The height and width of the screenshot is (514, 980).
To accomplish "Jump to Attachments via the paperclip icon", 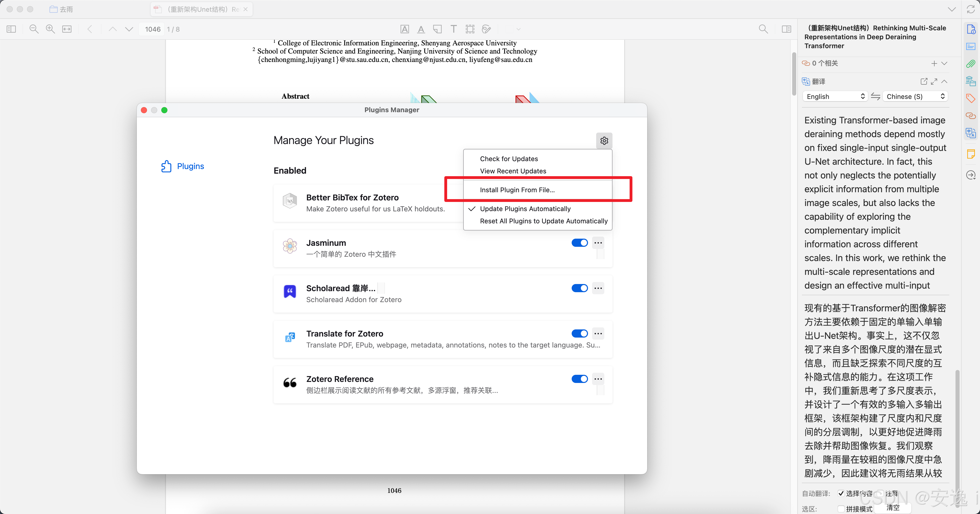I will [x=971, y=64].
